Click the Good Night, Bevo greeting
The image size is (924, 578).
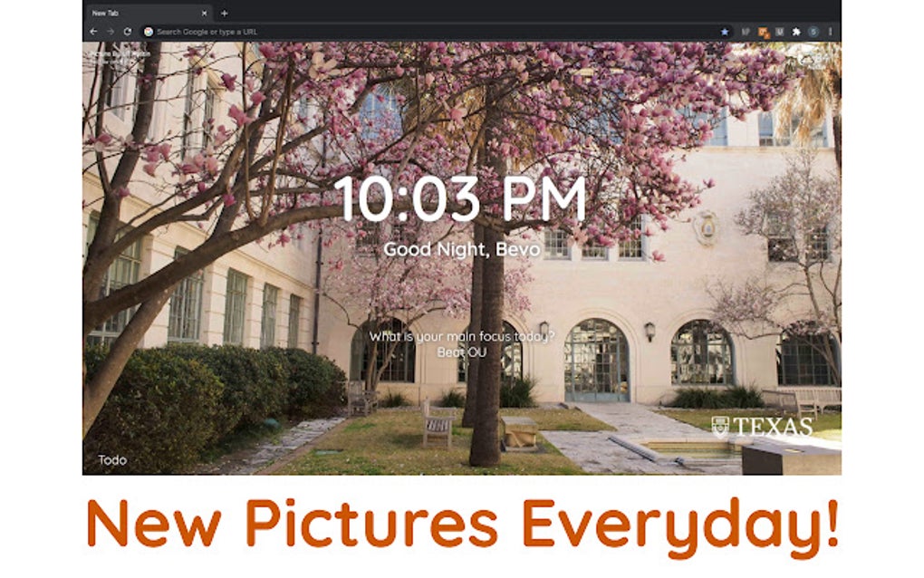coord(461,250)
